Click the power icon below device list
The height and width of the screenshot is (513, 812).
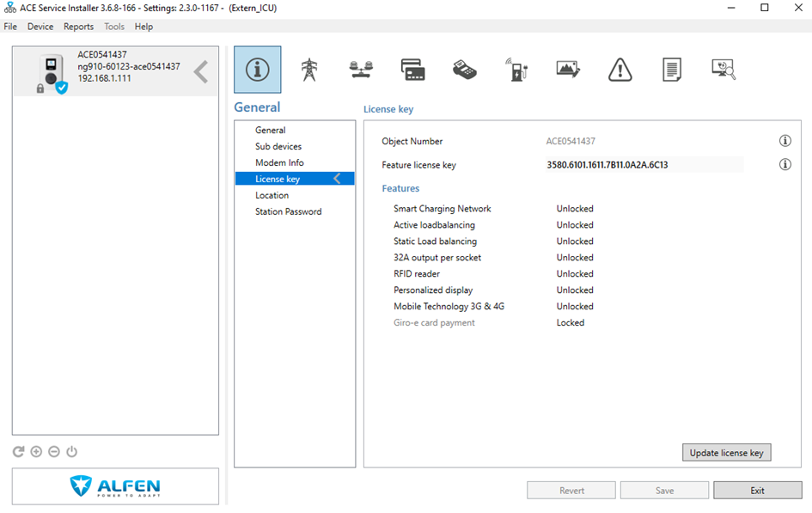(71, 452)
